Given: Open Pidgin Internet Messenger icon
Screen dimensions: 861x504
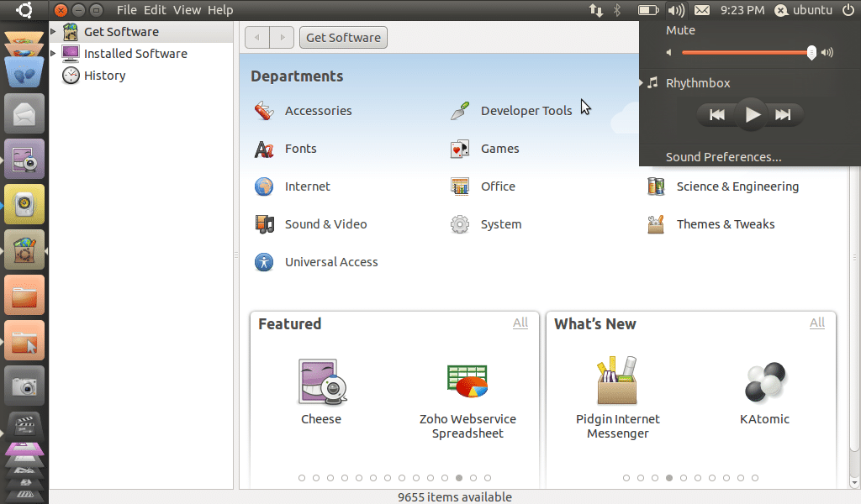Looking at the screenshot, I should [x=617, y=382].
